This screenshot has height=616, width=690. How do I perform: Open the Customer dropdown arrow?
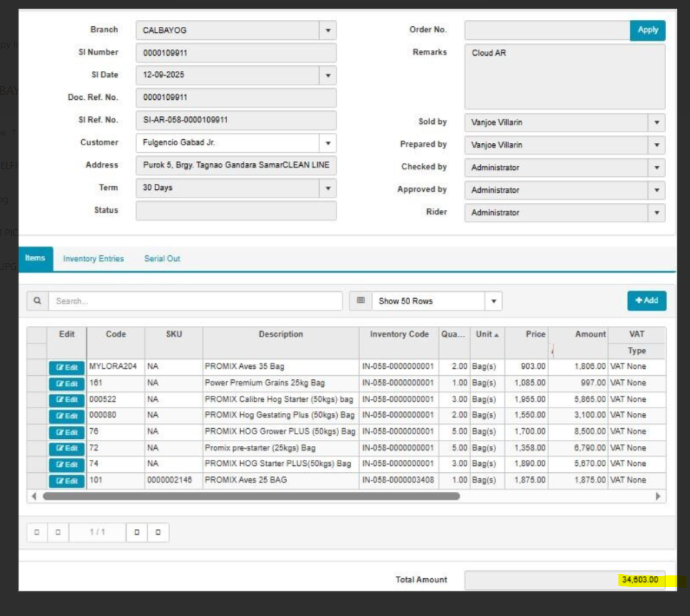(x=327, y=143)
